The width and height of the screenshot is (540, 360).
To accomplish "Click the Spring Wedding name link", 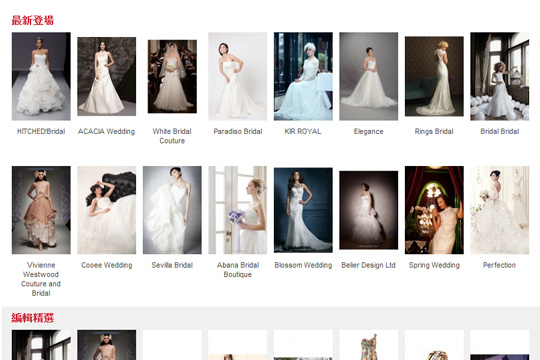I will pyautogui.click(x=434, y=265).
